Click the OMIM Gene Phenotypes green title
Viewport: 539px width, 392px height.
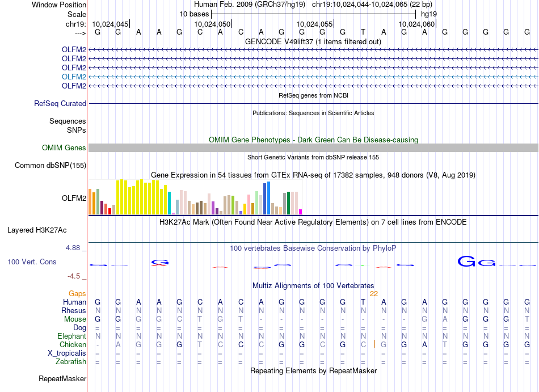(x=314, y=140)
